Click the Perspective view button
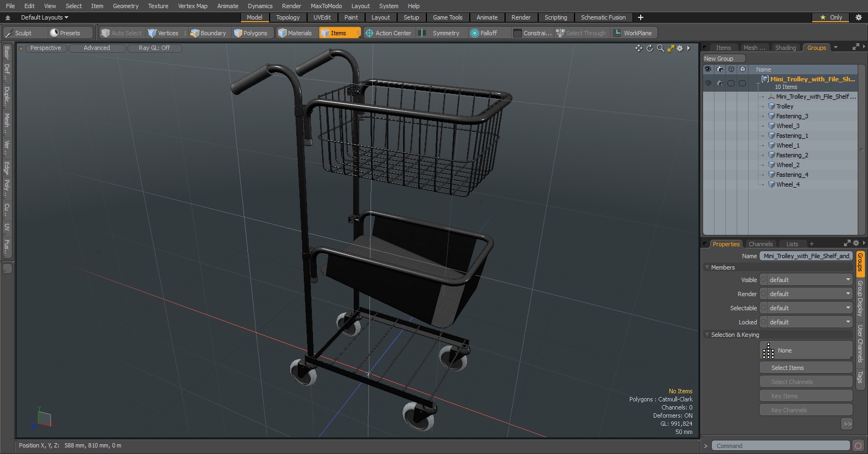This screenshot has width=868, height=454. point(46,48)
